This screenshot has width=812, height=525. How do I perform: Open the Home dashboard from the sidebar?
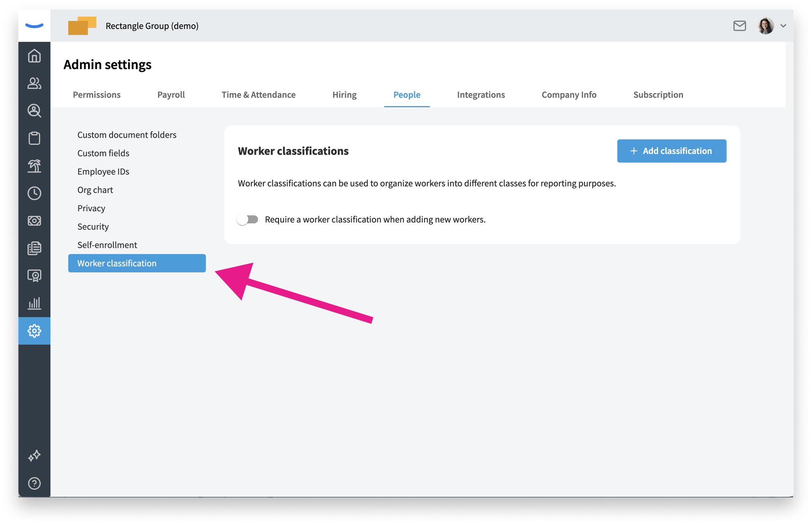[34, 56]
